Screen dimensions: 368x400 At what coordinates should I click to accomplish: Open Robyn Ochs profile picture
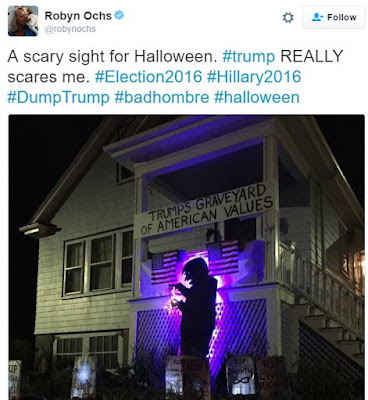(x=23, y=21)
